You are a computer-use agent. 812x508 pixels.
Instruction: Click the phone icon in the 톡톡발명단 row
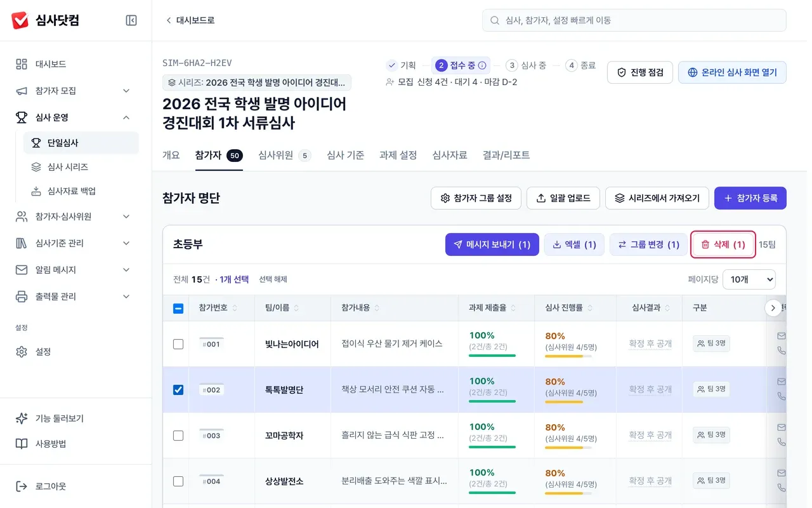[x=782, y=396]
